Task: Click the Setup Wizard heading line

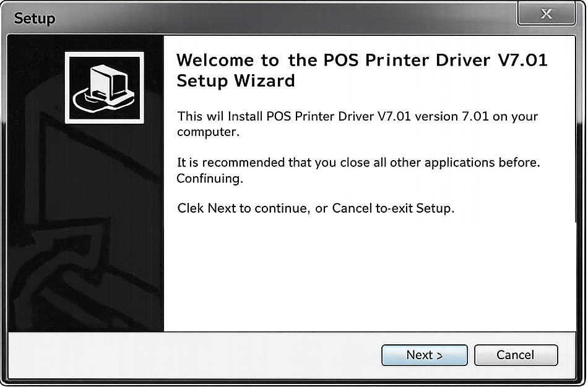Action: click(x=236, y=80)
